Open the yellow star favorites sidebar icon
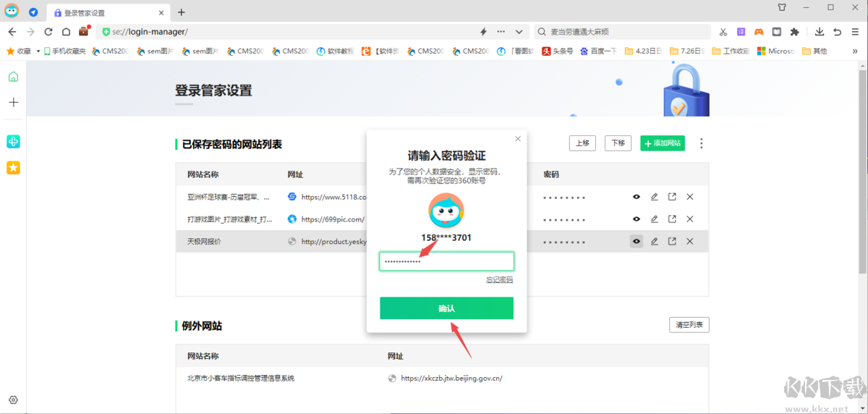This screenshot has height=414, width=868. [13, 167]
